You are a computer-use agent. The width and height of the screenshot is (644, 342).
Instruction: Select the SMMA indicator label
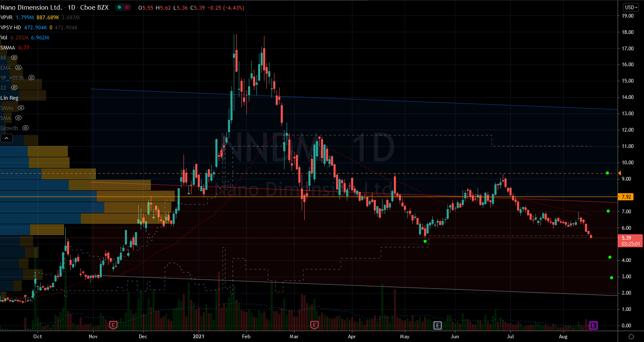pyautogui.click(x=8, y=48)
